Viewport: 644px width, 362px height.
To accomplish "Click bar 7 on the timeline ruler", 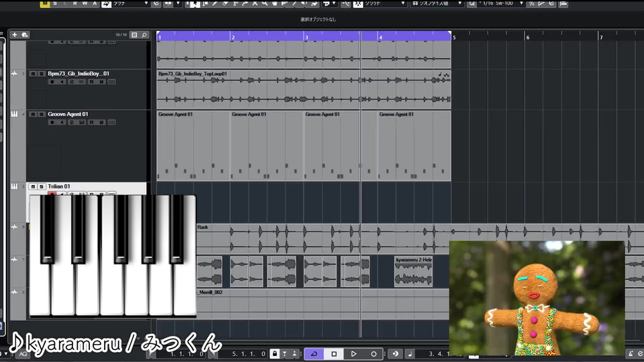I will click(601, 38).
